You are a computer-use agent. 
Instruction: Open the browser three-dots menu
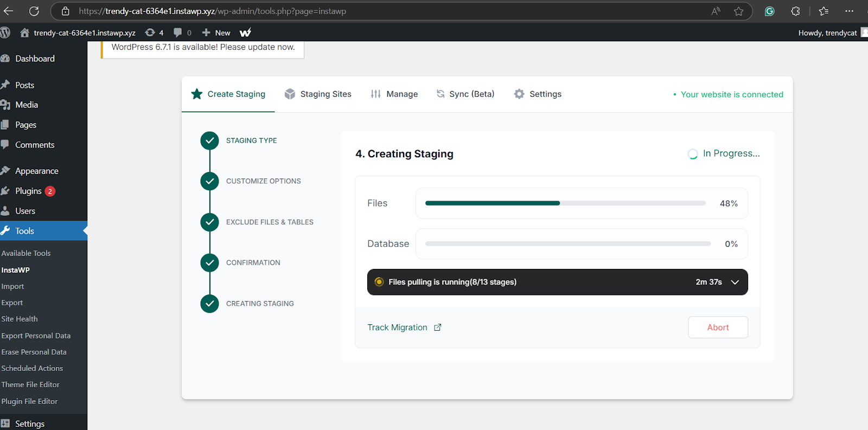[x=850, y=11]
